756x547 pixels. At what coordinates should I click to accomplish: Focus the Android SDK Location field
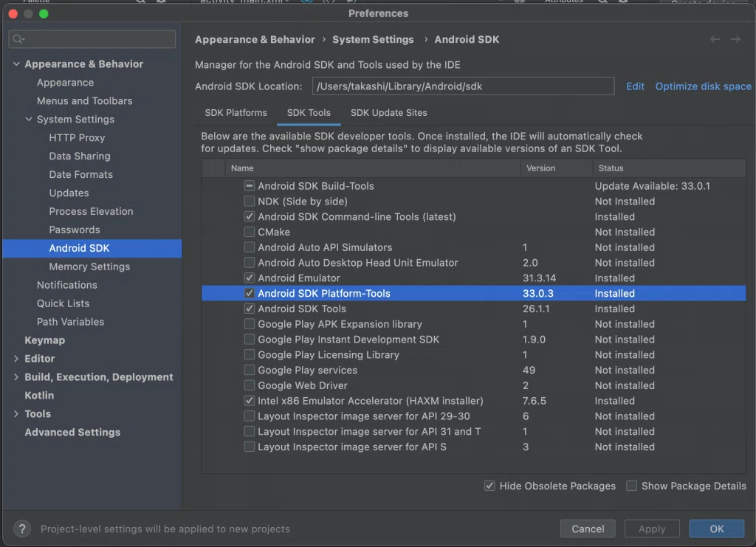point(464,86)
